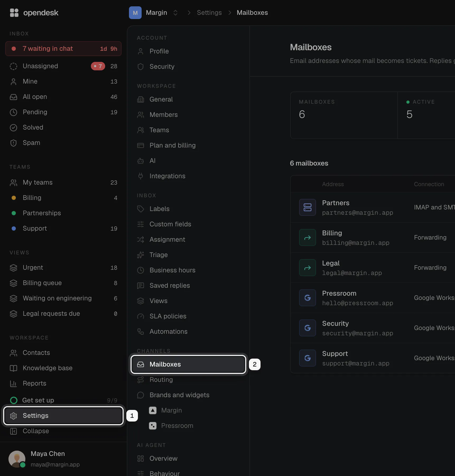This screenshot has width=455, height=476.
Task: Open My teams in sidebar
Action: click(x=63, y=182)
